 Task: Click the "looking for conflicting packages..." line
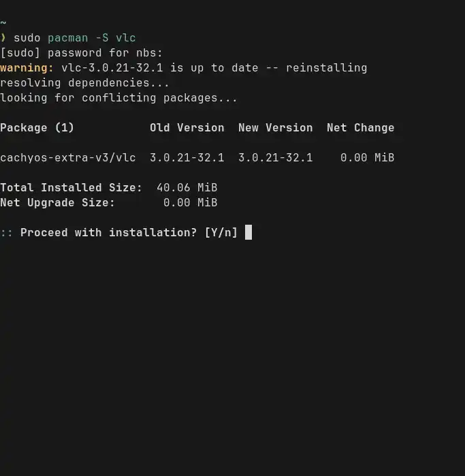point(118,98)
